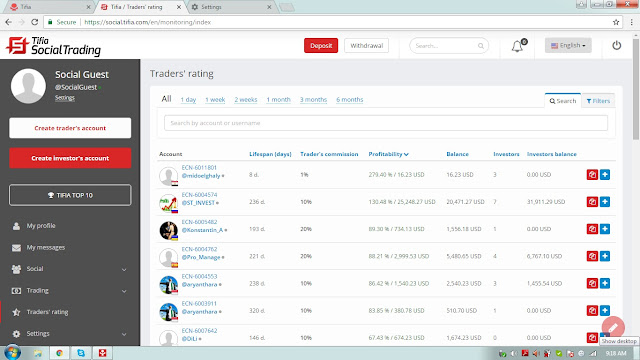The image size is (640, 360).
Task: Click red copy icon for @Konstantin_A row
Action: (x=592, y=229)
